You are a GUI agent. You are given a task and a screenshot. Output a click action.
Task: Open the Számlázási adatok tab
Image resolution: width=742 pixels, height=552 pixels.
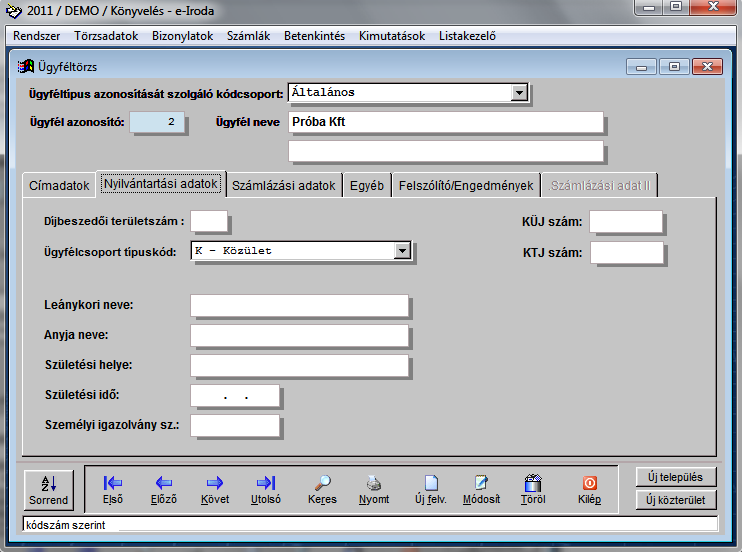pyautogui.click(x=284, y=186)
